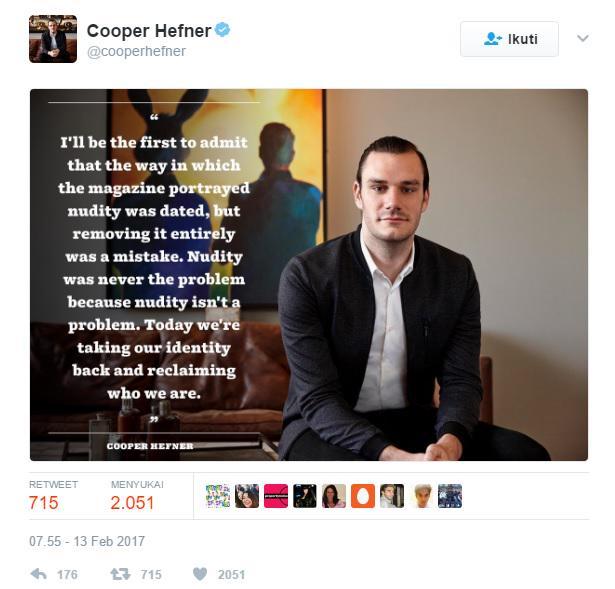Click the orange egg avatar liker

coord(363,496)
